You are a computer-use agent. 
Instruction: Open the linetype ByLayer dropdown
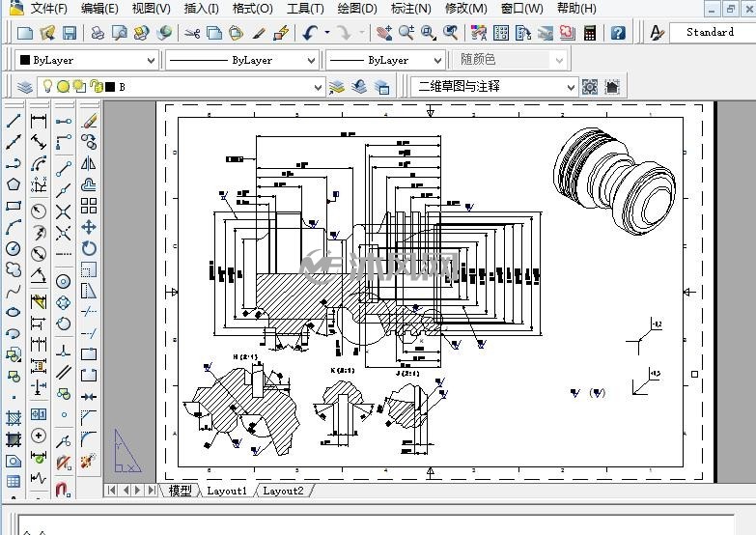coord(241,60)
